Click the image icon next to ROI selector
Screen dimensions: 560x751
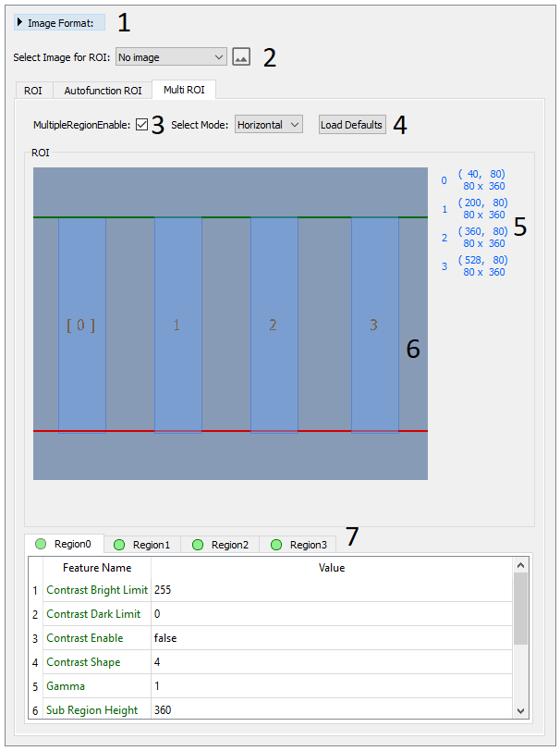click(x=241, y=57)
